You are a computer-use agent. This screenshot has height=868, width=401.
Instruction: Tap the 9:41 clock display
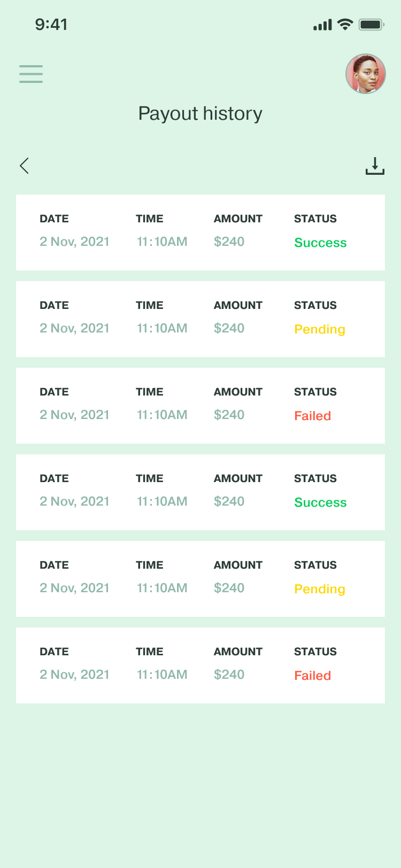[51, 25]
